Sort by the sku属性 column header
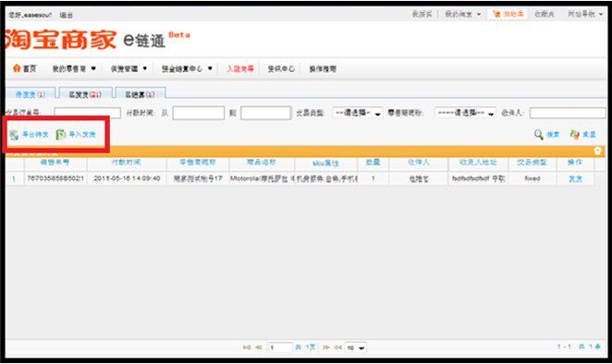Viewport: 612px width, 364px height. point(325,163)
